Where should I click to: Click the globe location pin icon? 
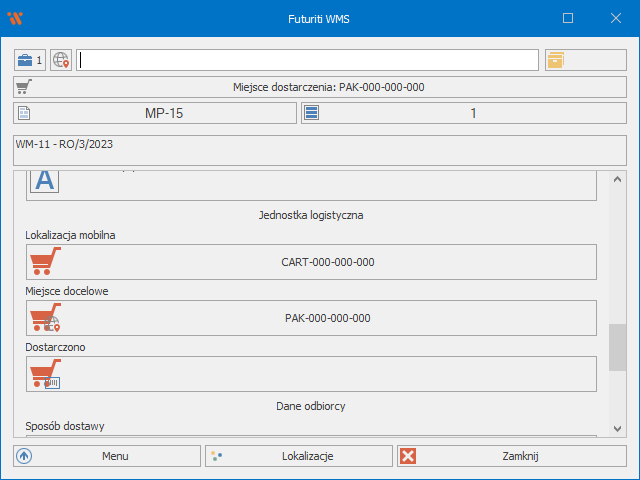click(61, 60)
